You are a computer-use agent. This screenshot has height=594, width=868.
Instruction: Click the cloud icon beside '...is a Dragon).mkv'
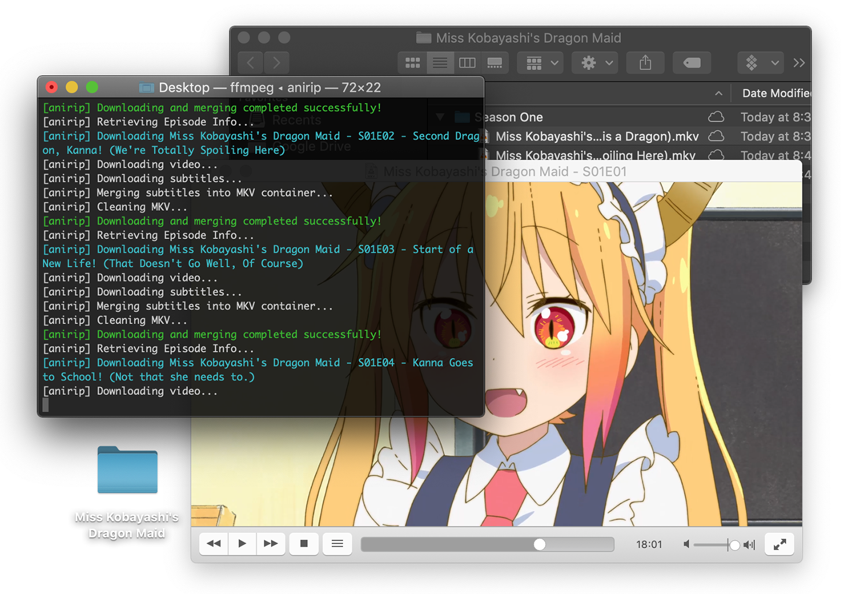[716, 136]
